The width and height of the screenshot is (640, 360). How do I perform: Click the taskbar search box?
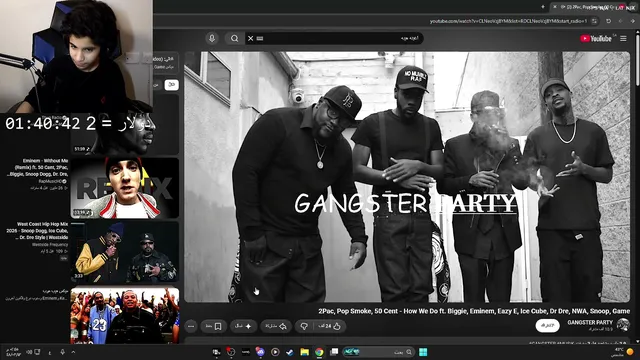pos(379,352)
